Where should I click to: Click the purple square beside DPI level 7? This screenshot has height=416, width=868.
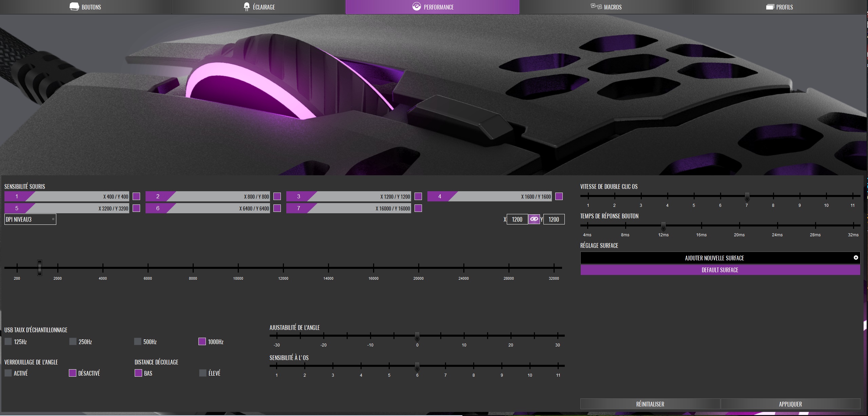point(418,208)
